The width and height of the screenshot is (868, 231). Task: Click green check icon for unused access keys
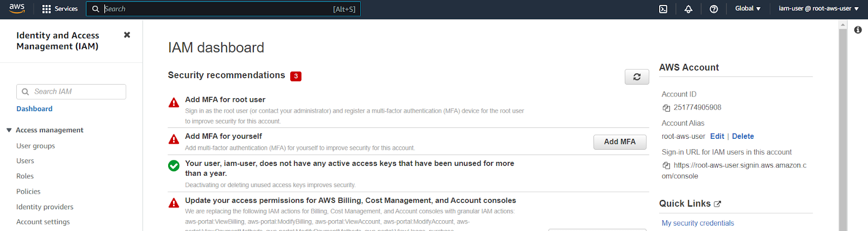pos(174,166)
